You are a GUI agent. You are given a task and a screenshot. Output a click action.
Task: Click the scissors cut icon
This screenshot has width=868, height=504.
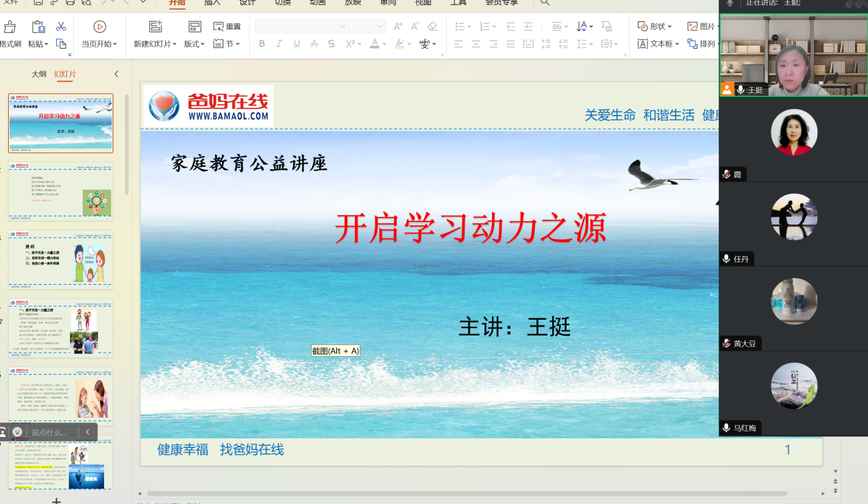tap(62, 27)
